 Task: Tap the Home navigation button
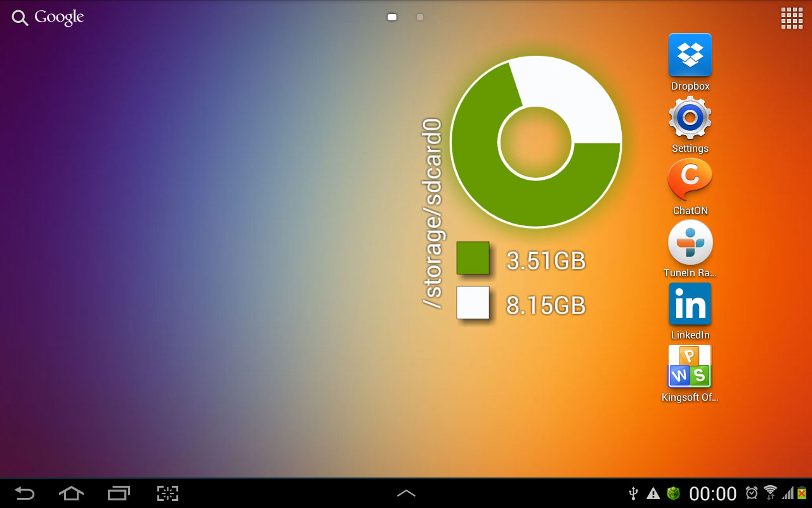point(71,493)
